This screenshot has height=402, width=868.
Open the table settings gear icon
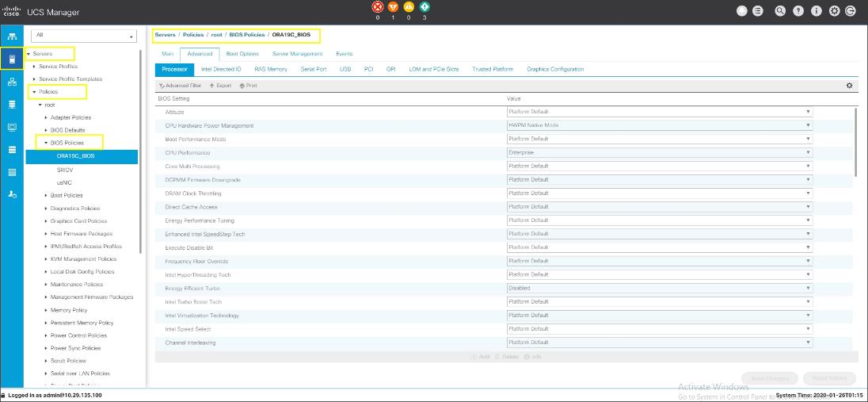click(849, 86)
